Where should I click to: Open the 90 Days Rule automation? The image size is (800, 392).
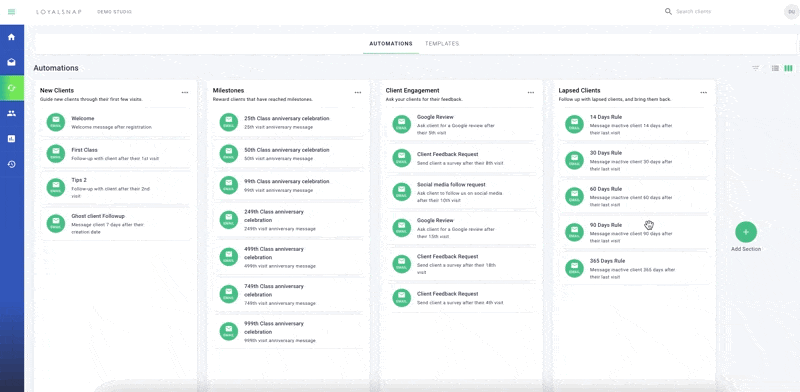(x=634, y=232)
